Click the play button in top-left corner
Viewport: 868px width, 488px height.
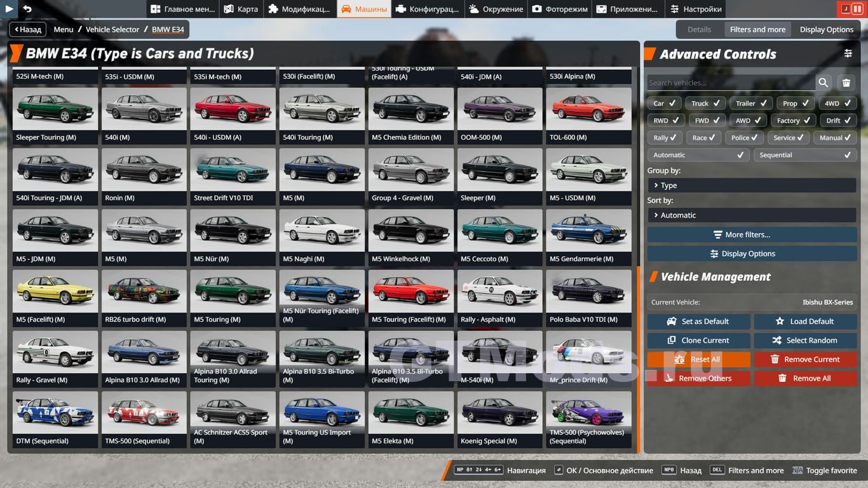pos(9,9)
